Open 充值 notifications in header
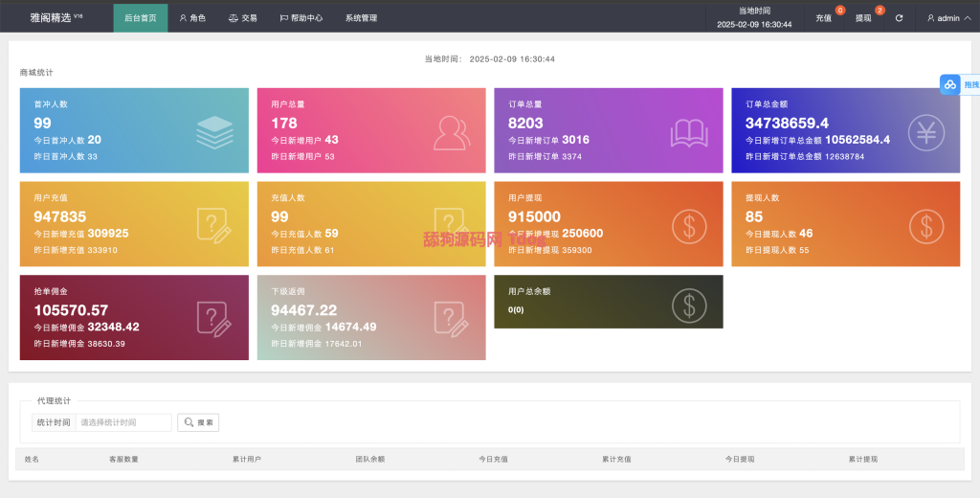Viewport: 980px width, 498px height. (824, 18)
